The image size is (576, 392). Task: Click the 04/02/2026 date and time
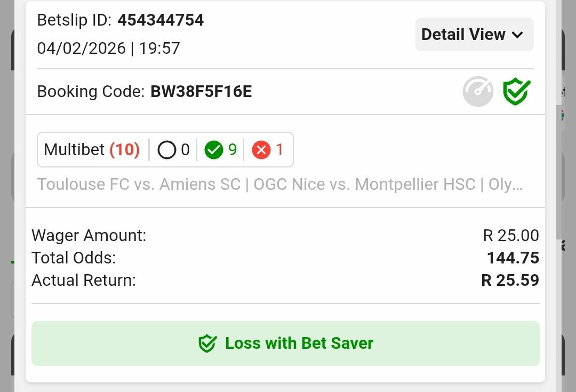[108, 49]
